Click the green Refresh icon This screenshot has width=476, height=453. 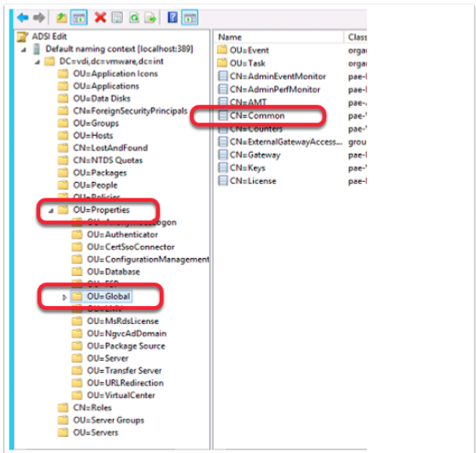coord(134,18)
